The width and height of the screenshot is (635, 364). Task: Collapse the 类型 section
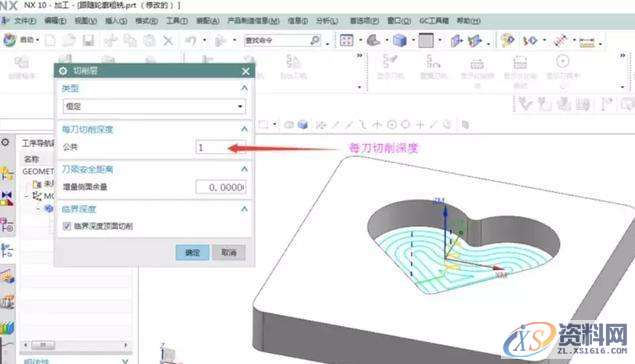[244, 88]
